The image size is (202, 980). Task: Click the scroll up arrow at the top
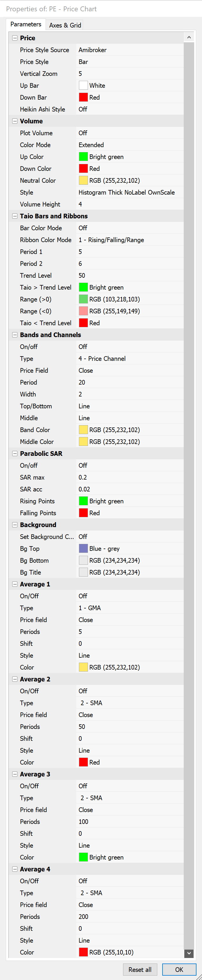pos(189,37)
